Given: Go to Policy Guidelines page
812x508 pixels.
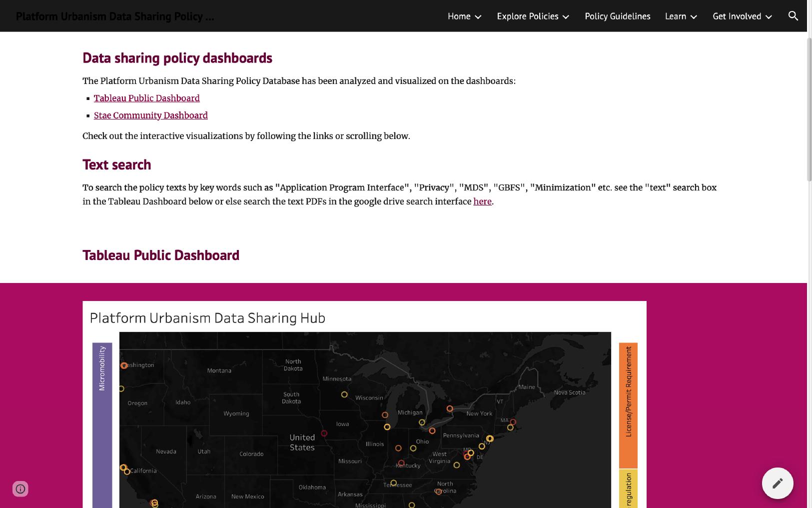Looking at the screenshot, I should point(618,16).
